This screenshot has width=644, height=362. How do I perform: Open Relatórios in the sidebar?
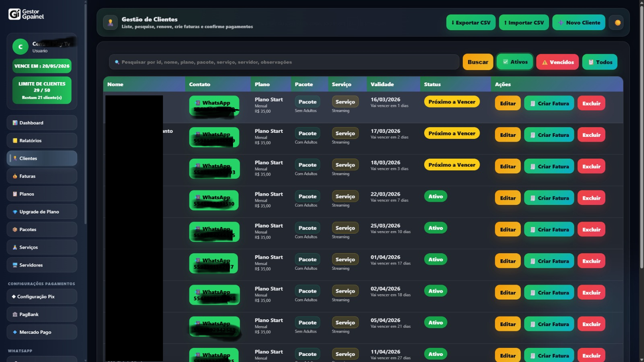pyautogui.click(x=42, y=141)
